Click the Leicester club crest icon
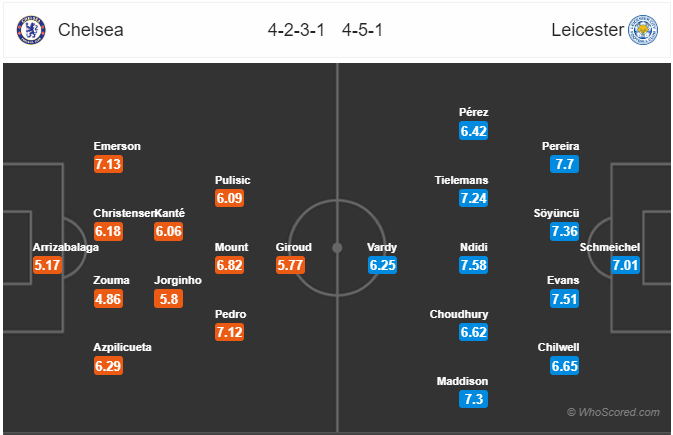Image resolution: width=673 pixels, height=435 pixels. [643, 30]
